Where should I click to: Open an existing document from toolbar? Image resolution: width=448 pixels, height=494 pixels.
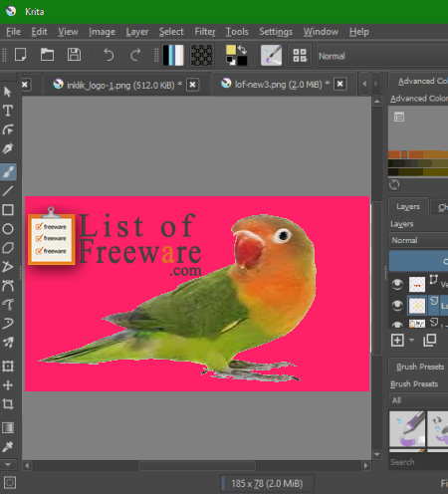click(47, 55)
